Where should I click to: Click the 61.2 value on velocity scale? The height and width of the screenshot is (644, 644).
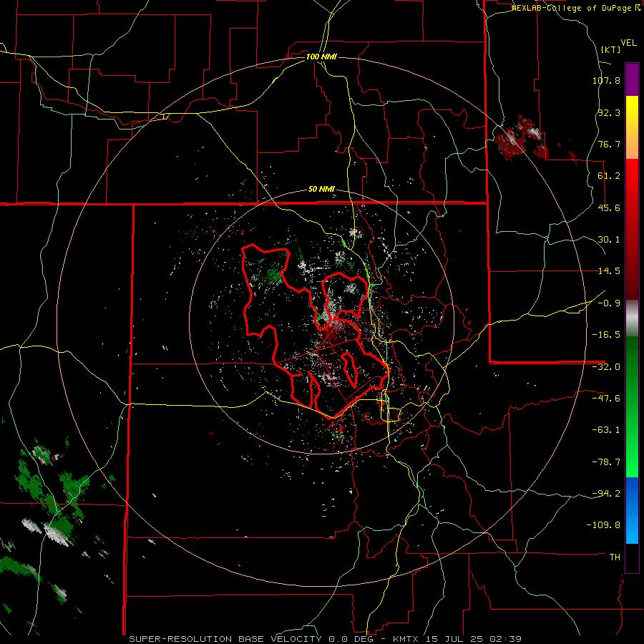click(609, 176)
